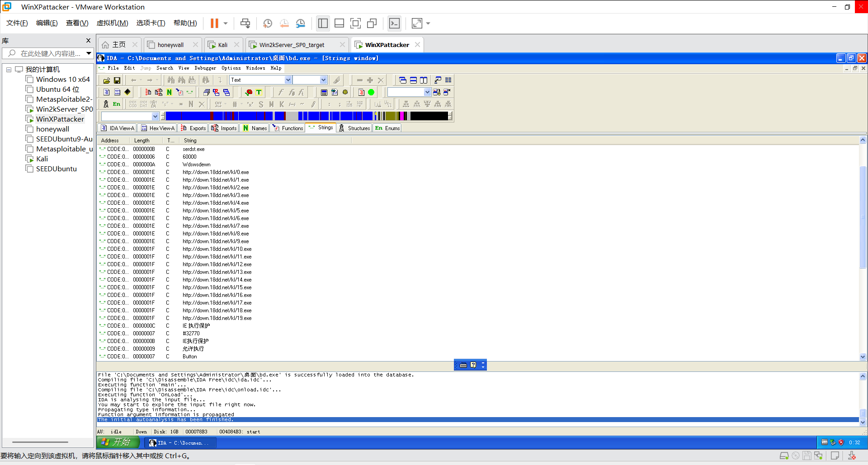The width and height of the screenshot is (868, 465).
Task: Click the first binoculars search icon
Action: 171,80
